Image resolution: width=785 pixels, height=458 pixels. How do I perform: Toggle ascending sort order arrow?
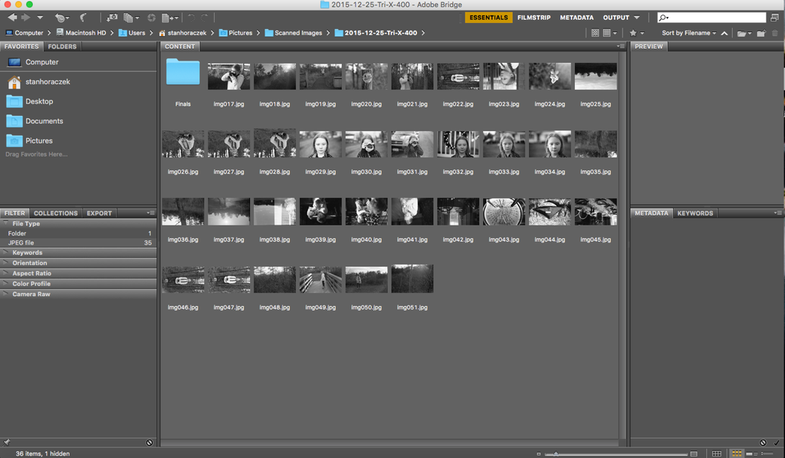click(x=725, y=33)
